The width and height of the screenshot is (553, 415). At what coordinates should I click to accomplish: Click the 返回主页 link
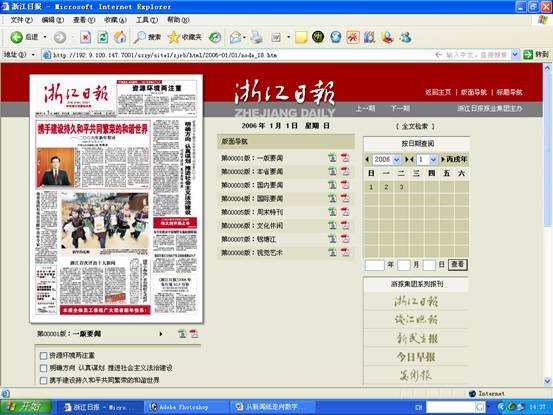(x=438, y=92)
